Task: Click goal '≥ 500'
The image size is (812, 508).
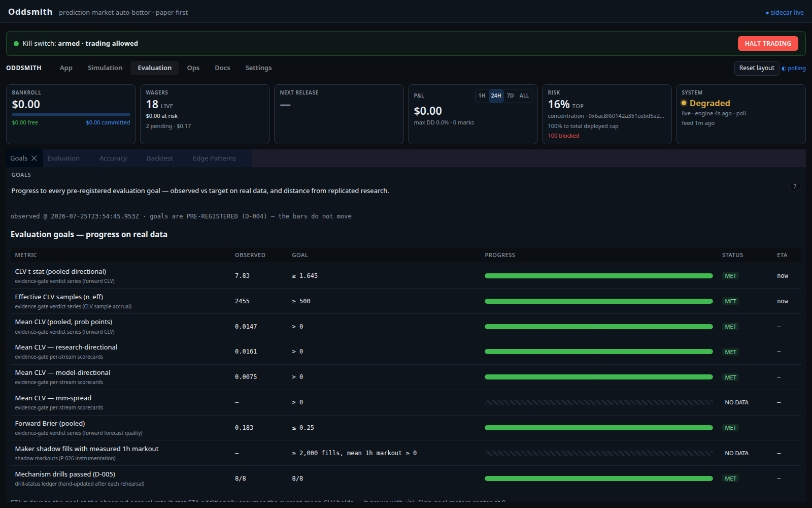Action: (301, 301)
